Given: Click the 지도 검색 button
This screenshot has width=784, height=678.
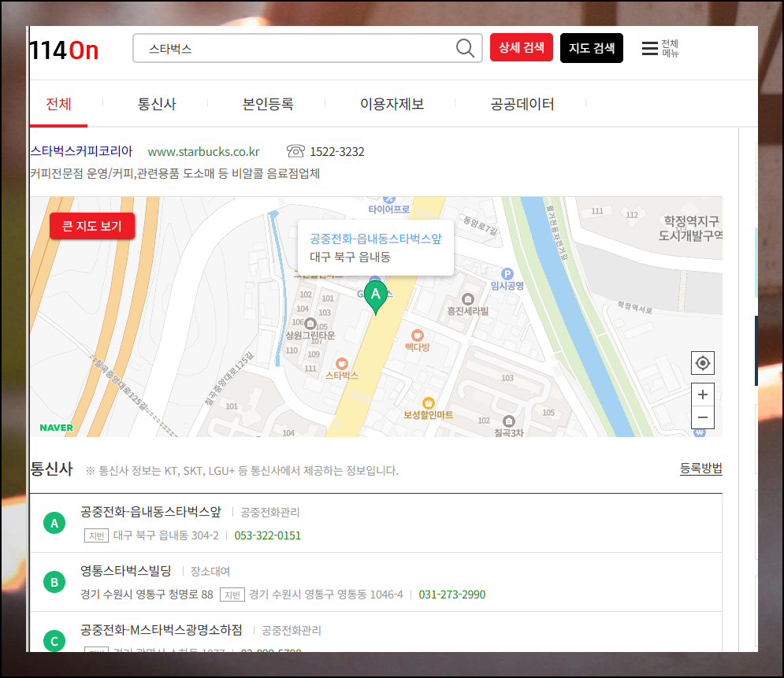Looking at the screenshot, I should pyautogui.click(x=592, y=48).
